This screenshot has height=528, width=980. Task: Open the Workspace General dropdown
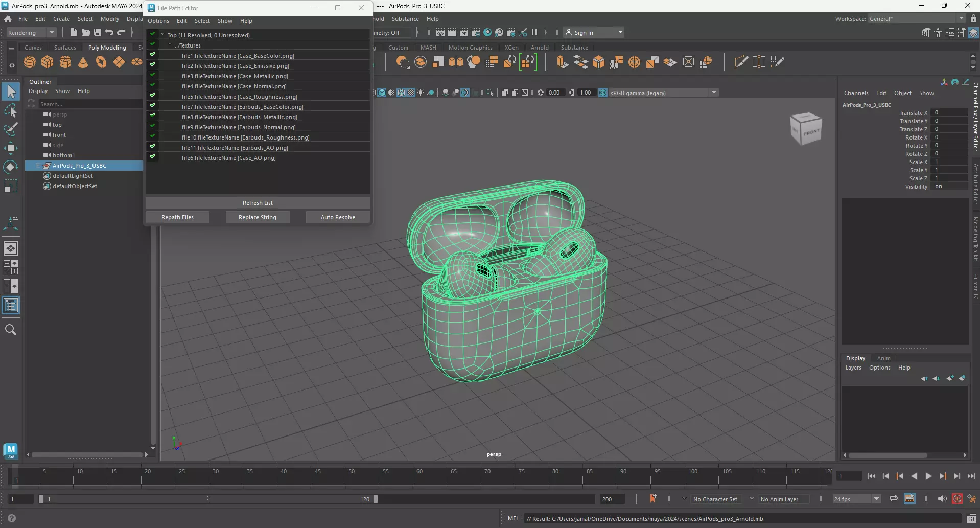pyautogui.click(x=917, y=19)
